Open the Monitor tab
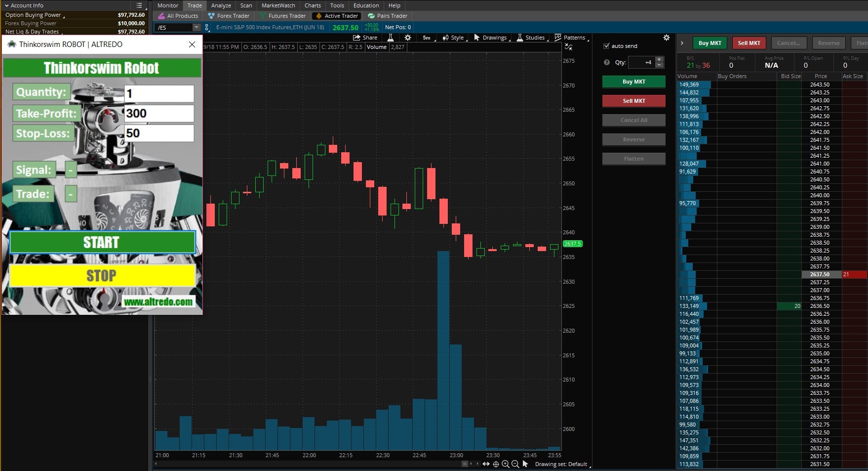Screen dimensions: 868x471 167,5
